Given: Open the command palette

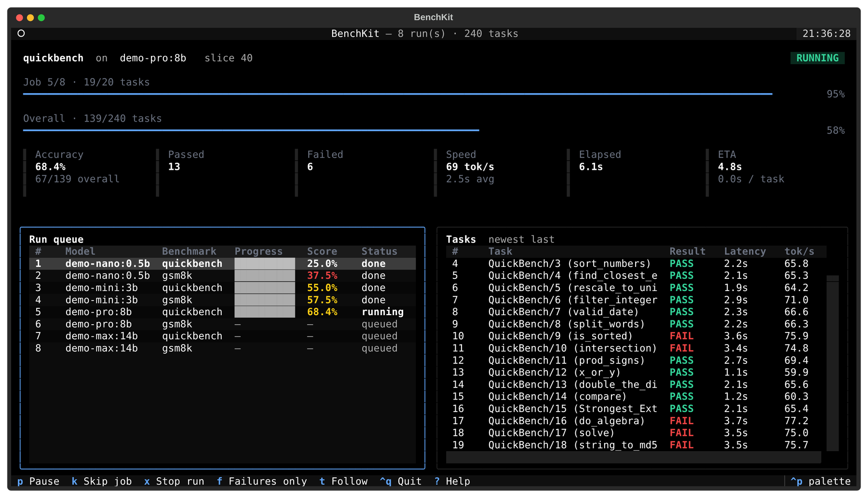Looking at the screenshot, I should (820, 481).
